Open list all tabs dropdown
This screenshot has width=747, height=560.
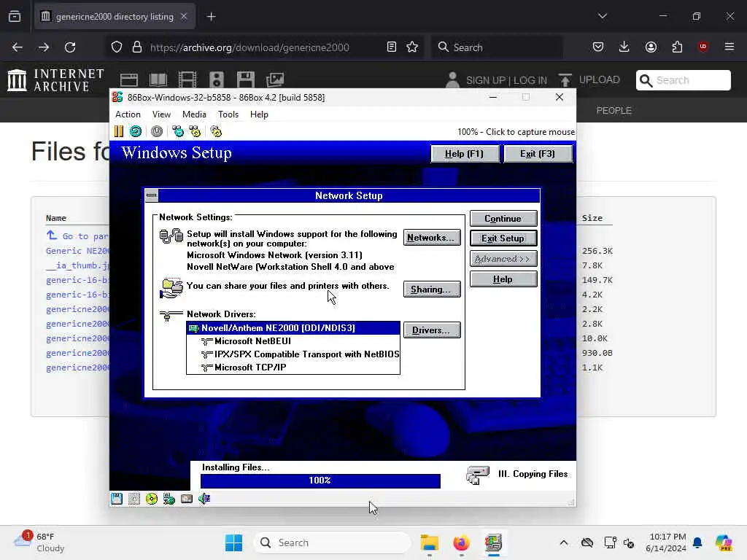(x=603, y=16)
